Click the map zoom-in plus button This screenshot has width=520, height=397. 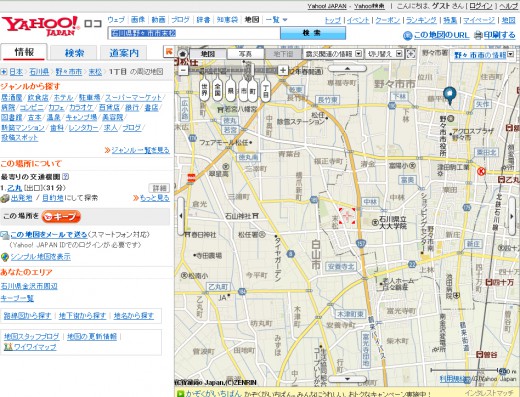[x=283, y=70]
